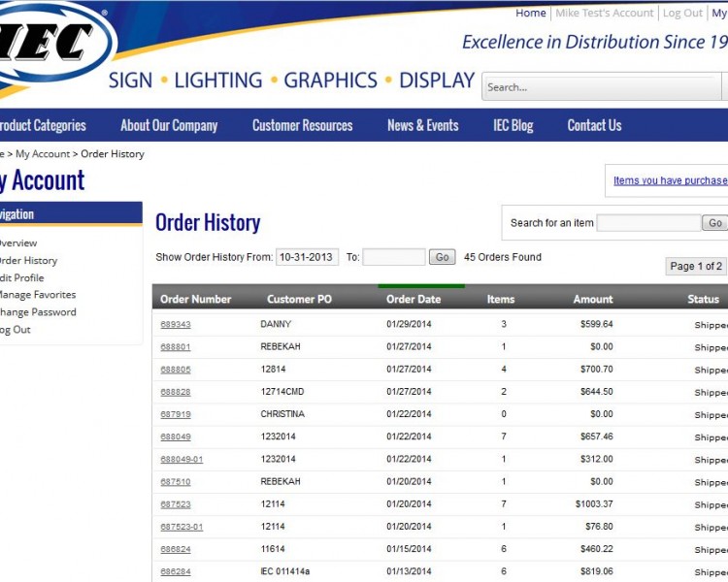Screen dimensions: 728x582
Task: Click Customer PO DANNY cell
Action: click(x=276, y=324)
